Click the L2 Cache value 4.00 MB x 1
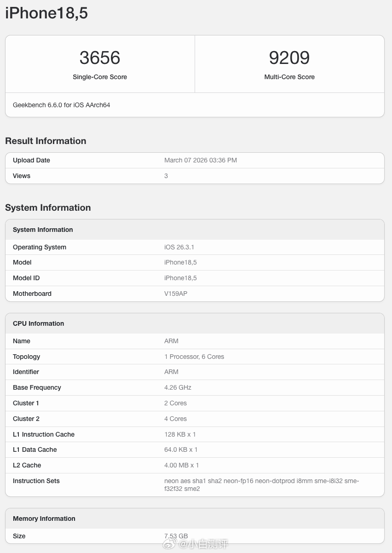The width and height of the screenshot is (392, 553). 182,465
